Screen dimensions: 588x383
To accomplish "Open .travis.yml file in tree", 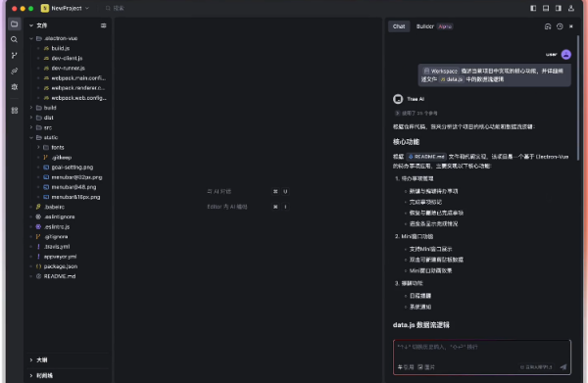I will click(x=57, y=247).
